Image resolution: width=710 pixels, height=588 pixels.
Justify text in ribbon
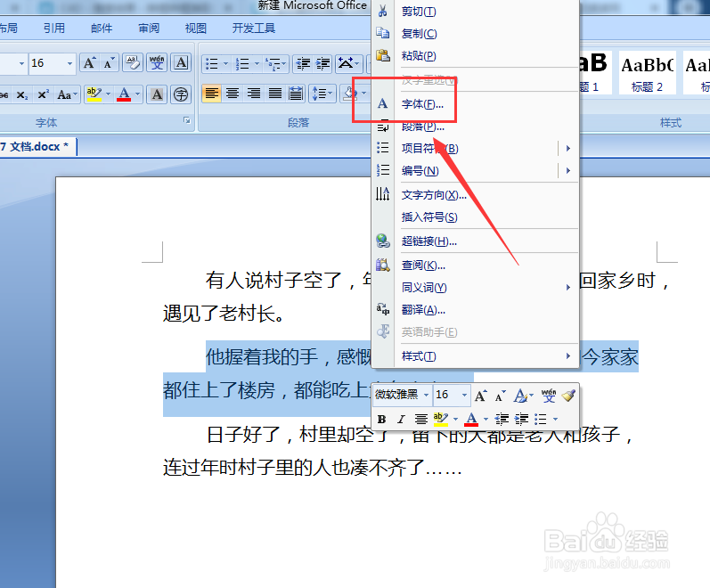(x=275, y=94)
